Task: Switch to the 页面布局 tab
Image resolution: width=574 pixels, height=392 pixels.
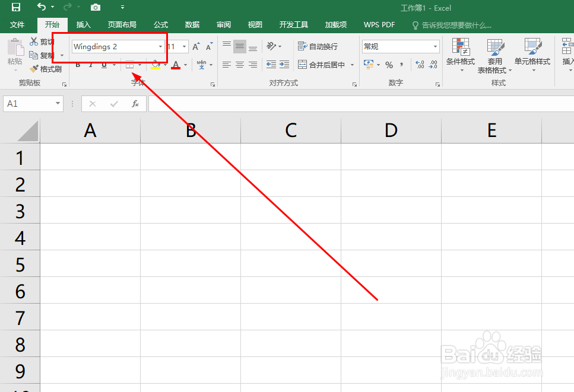Action: point(122,24)
